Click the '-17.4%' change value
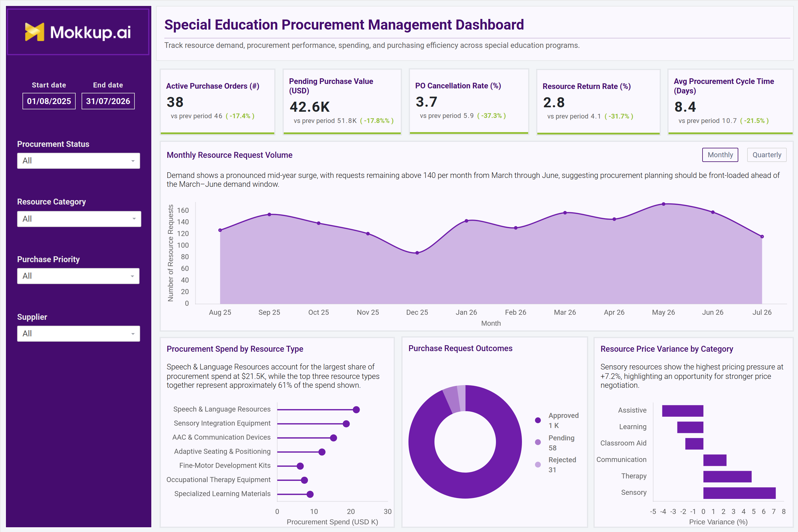The width and height of the screenshot is (798, 532). [x=240, y=116]
